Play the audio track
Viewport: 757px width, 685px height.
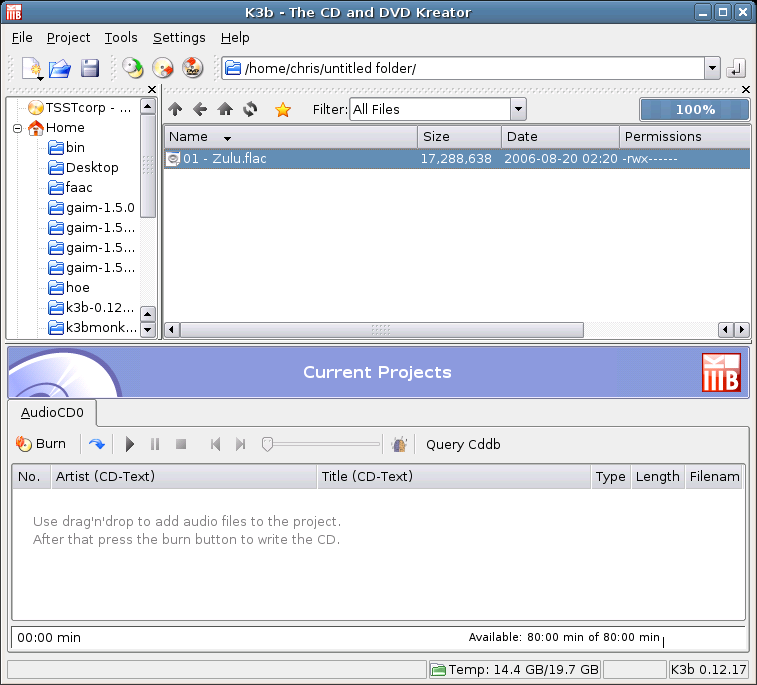coord(129,444)
